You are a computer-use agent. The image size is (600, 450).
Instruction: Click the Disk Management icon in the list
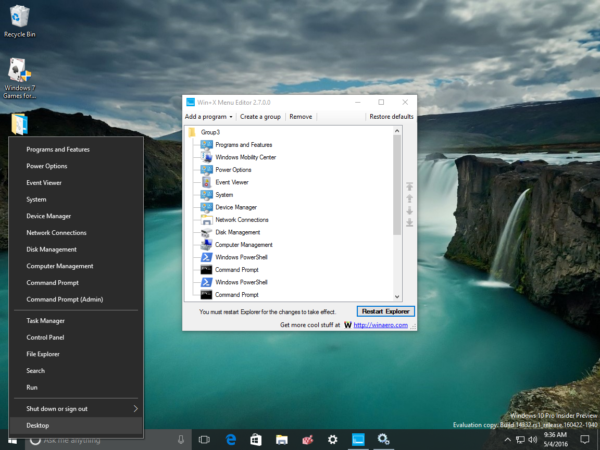[207, 232]
